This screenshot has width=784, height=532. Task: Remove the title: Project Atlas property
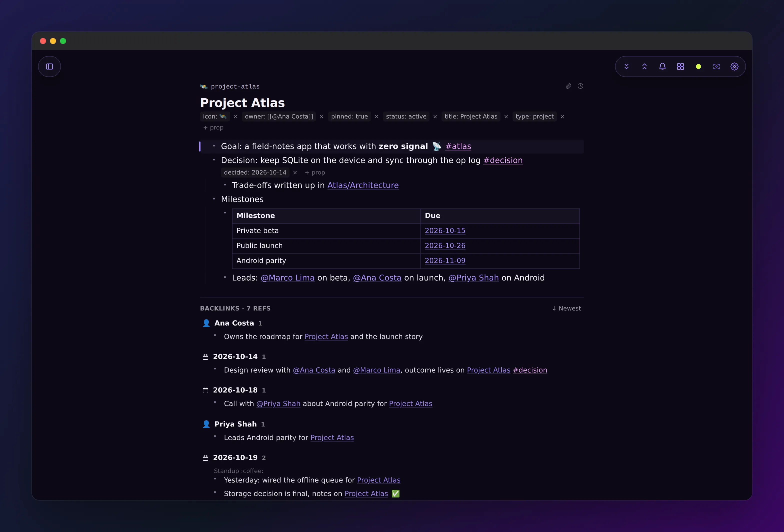tap(506, 117)
